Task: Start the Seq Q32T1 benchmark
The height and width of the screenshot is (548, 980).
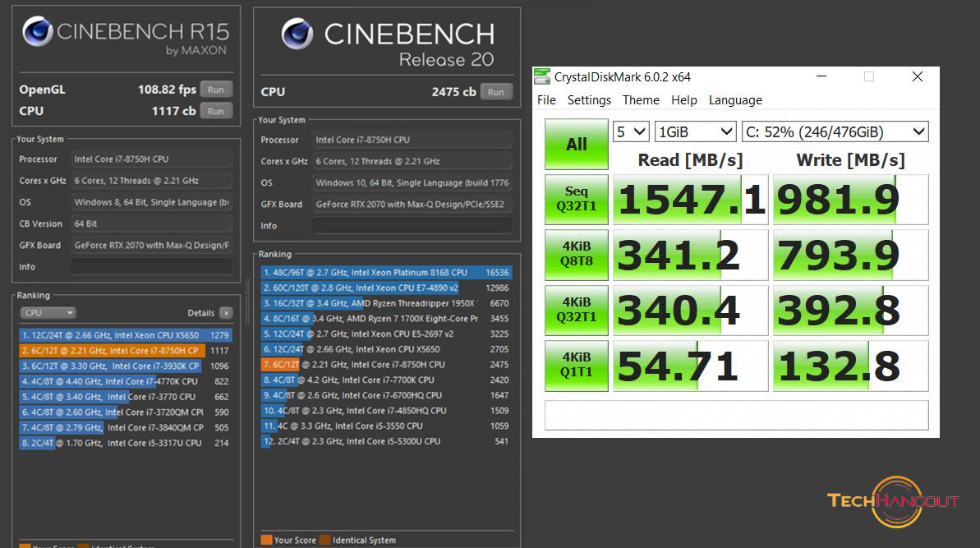Action: click(x=576, y=199)
